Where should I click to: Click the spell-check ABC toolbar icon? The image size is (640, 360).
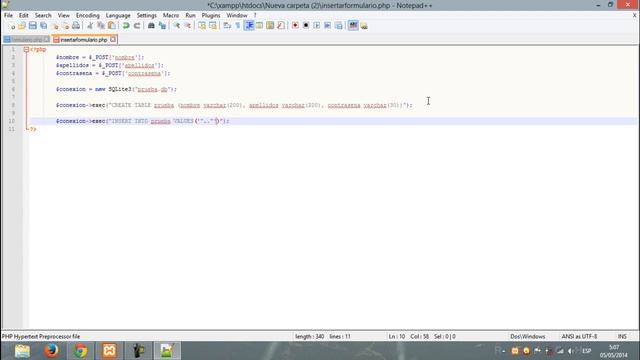pos(353,26)
